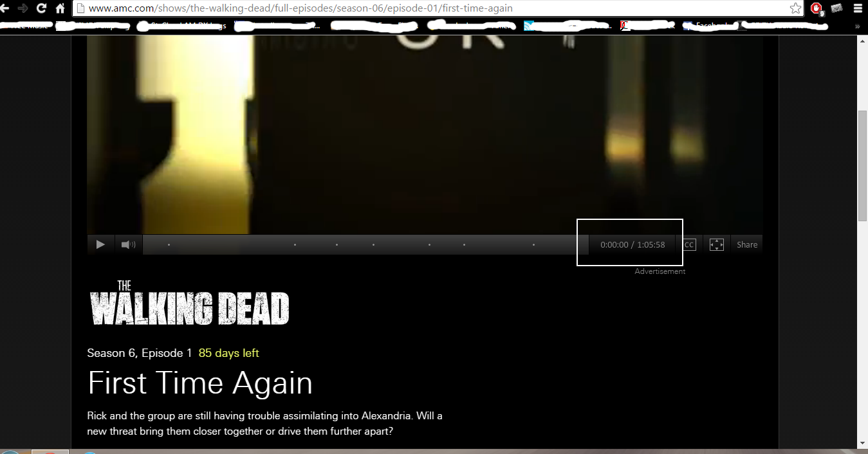Open the Share option on the player
This screenshot has width=868, height=454.
point(747,244)
